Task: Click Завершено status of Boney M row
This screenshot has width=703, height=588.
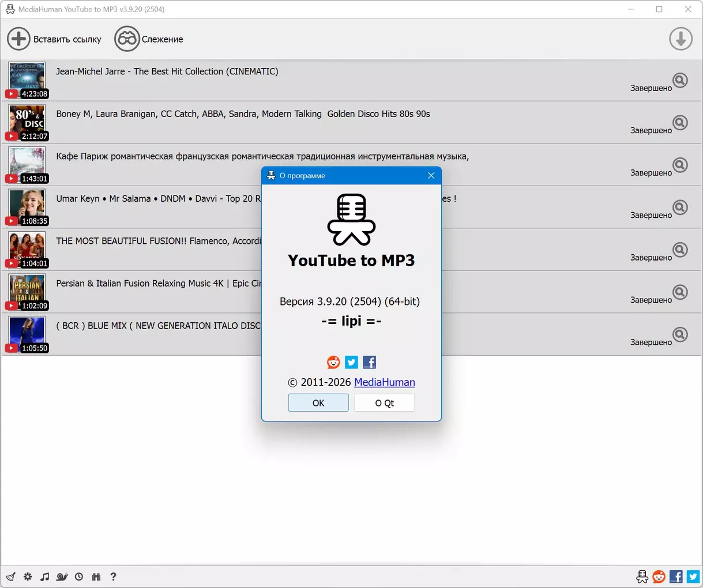Action: pyautogui.click(x=651, y=130)
